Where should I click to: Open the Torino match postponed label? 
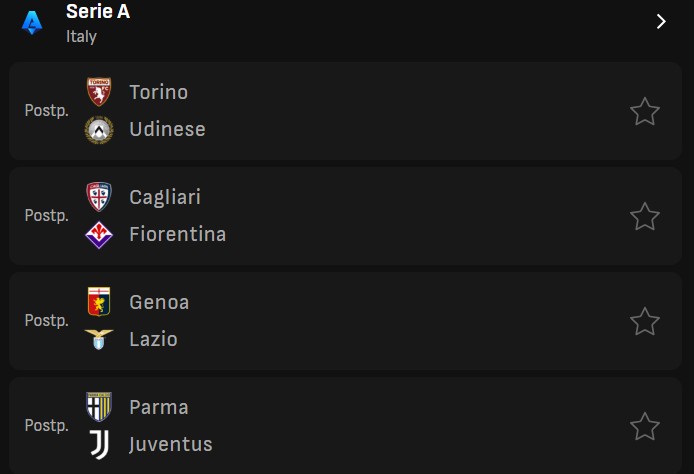click(46, 111)
